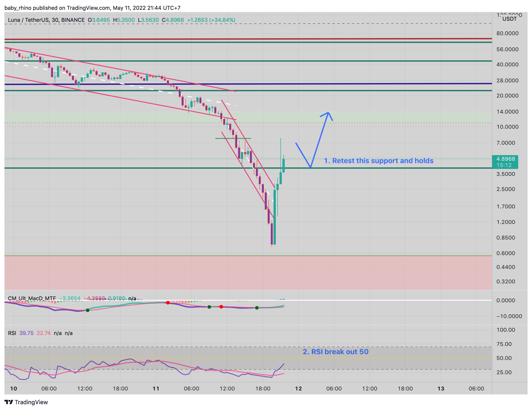Click the RSI value 22.74
The width and height of the screenshot is (532, 410).
coord(44,333)
